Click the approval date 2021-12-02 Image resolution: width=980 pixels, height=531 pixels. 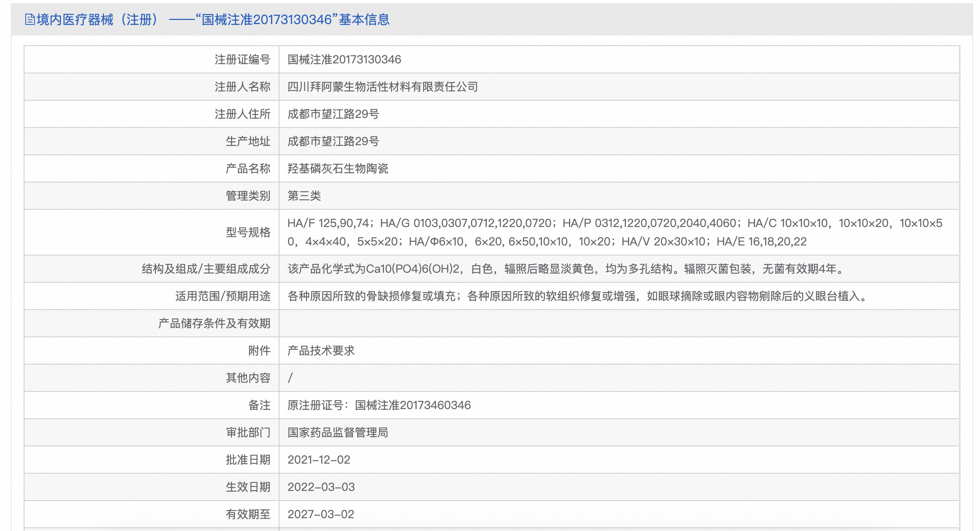pyautogui.click(x=319, y=460)
